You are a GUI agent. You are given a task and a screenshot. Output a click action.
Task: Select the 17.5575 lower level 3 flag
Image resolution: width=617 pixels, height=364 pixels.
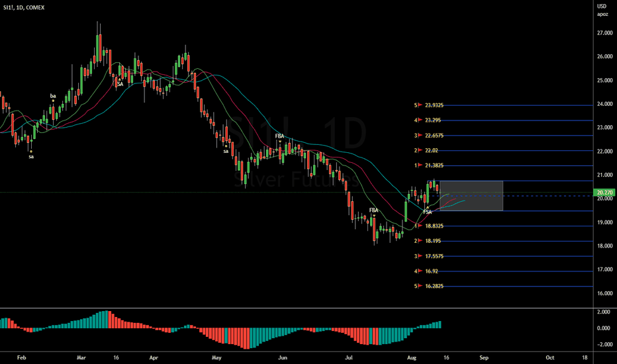tap(420, 256)
